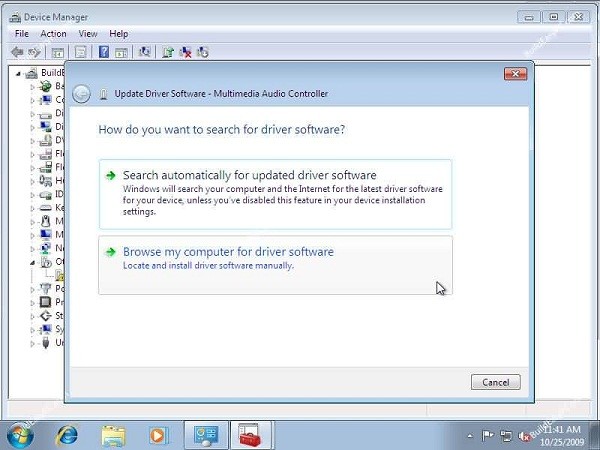600x450 pixels.
Task: Click the device icon beside dialog title
Action: (x=103, y=94)
